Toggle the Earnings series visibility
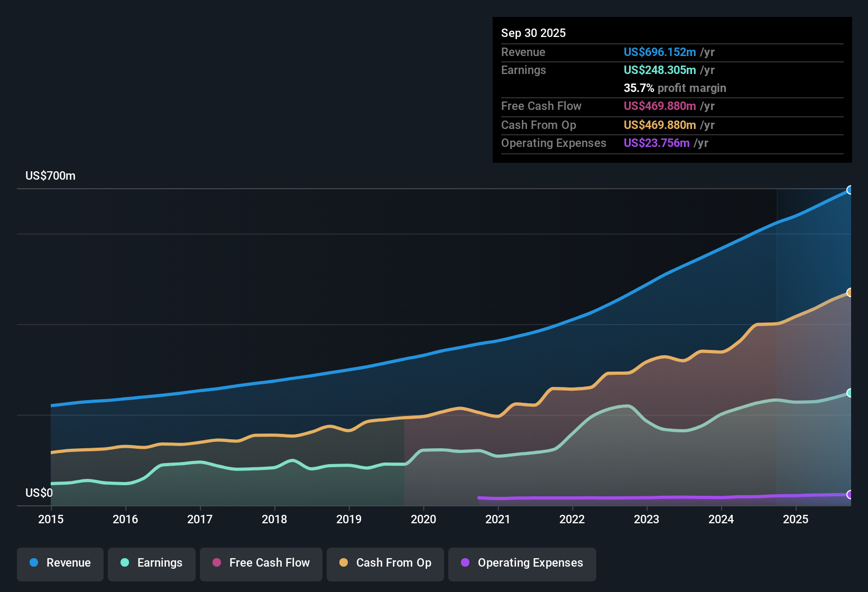This screenshot has height=592, width=868. tap(152, 563)
